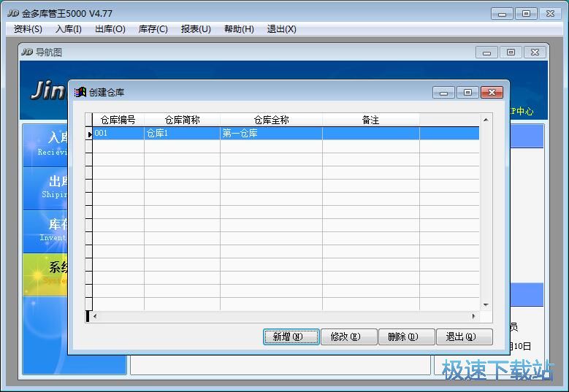Open the 入库(I) menu
Image resolution: width=569 pixels, height=392 pixels.
[x=69, y=29]
